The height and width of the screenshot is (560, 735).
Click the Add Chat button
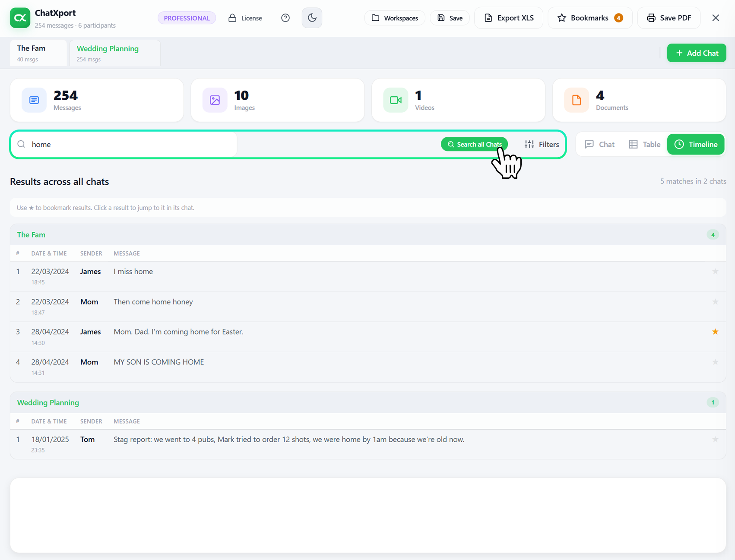click(x=697, y=53)
